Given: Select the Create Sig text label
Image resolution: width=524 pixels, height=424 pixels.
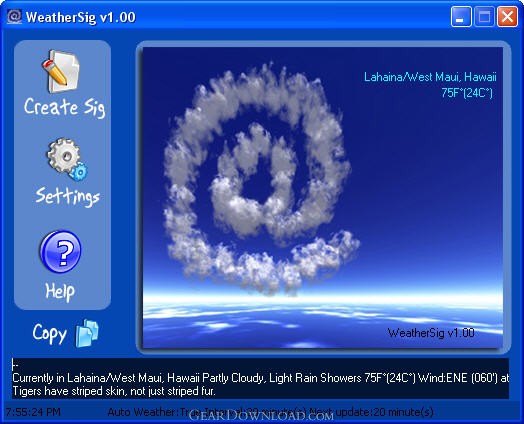Looking at the screenshot, I should click(64, 108).
